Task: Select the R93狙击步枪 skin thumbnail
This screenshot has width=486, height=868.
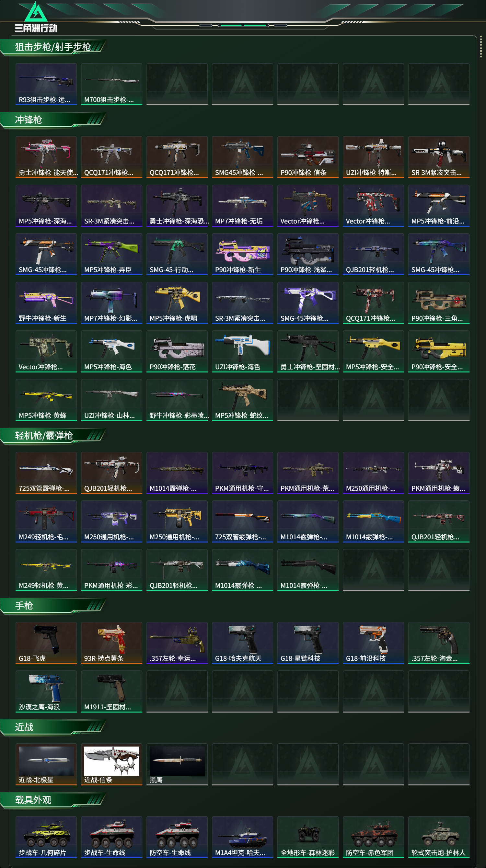Action: tap(46, 84)
